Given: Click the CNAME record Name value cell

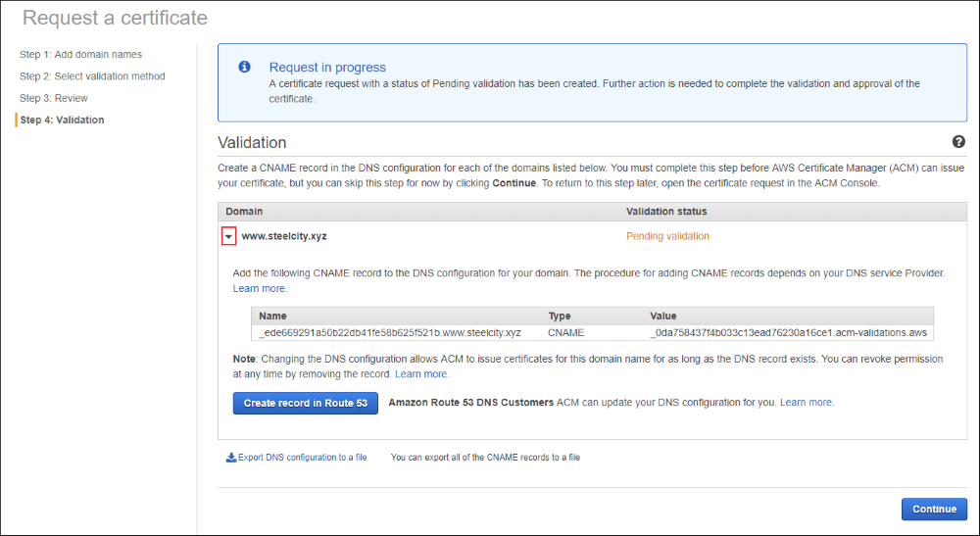Looking at the screenshot, I should (390, 332).
